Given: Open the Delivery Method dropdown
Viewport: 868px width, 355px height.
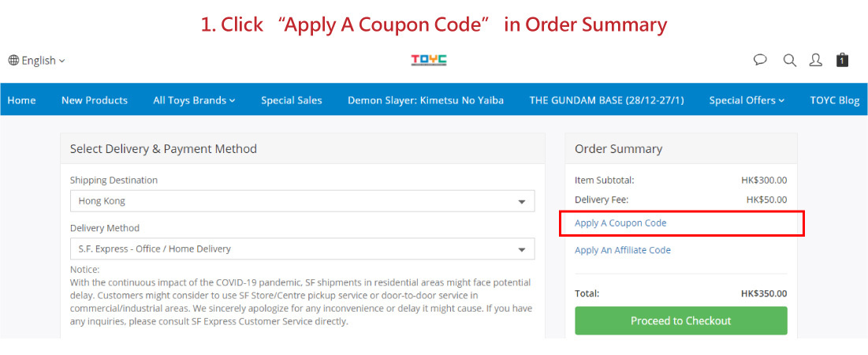Looking at the screenshot, I should pos(302,249).
